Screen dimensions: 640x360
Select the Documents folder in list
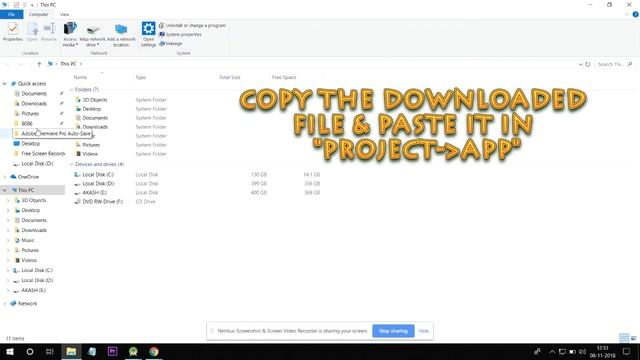[95, 118]
